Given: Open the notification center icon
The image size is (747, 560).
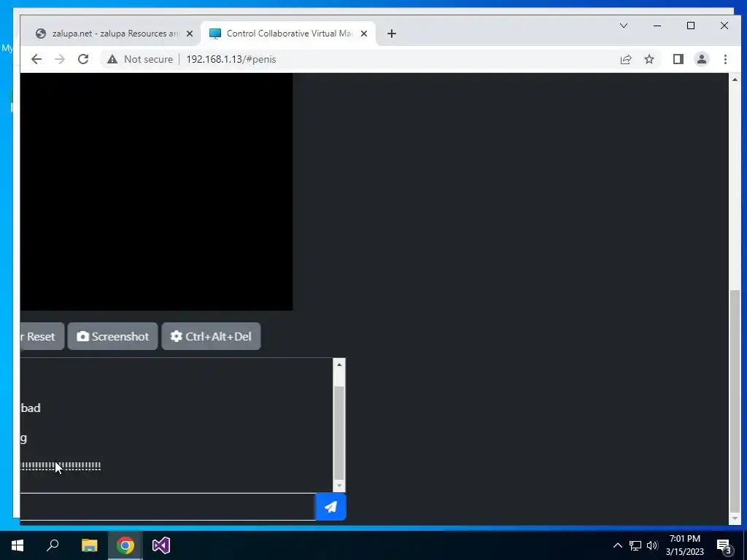Looking at the screenshot, I should tap(724, 545).
